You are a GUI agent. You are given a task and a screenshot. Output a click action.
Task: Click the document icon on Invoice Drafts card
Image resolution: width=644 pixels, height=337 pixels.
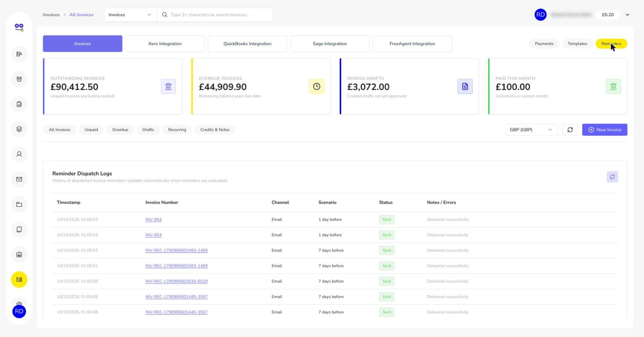click(x=465, y=86)
